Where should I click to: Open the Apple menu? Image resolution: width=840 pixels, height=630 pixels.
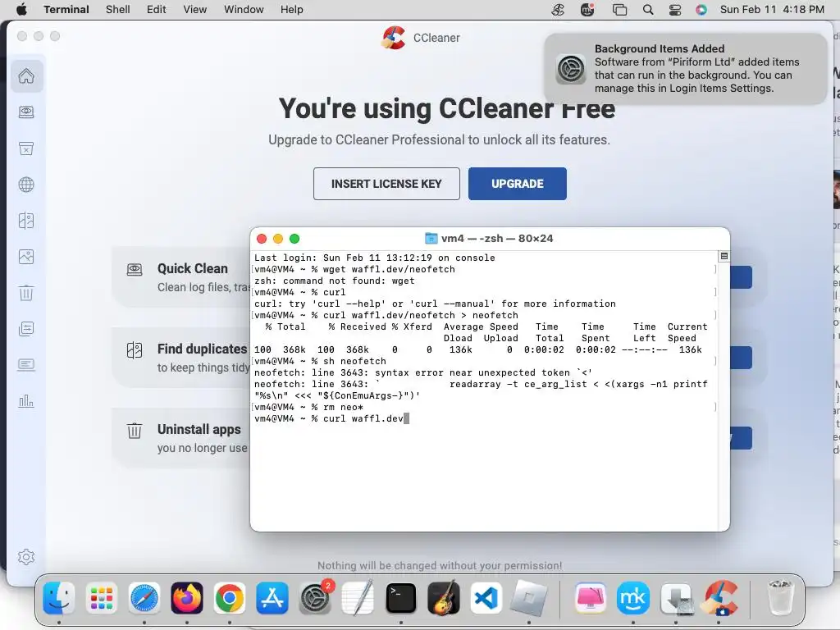click(x=21, y=10)
